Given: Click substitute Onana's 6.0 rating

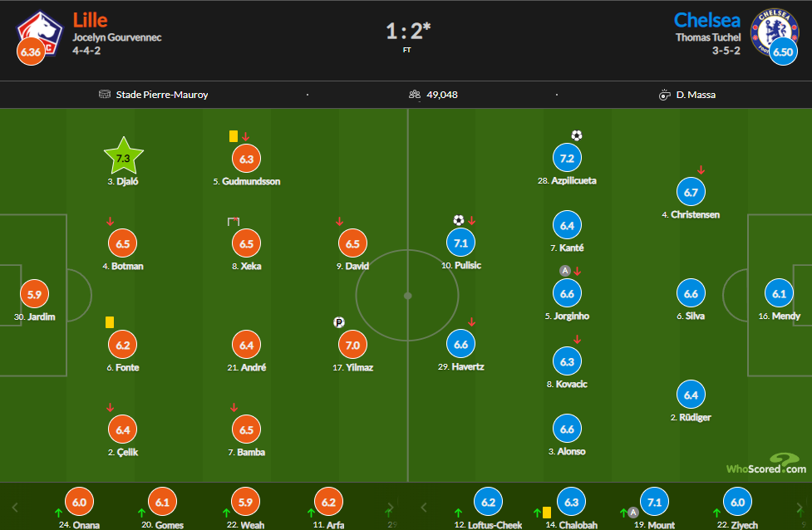Looking at the screenshot, I should [79, 502].
